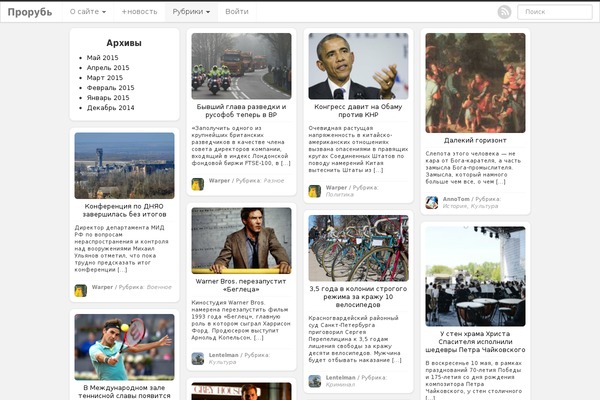Open the truck convoy motorcycle thumbnail
Viewport: 600px width, 400px height.
point(241,66)
